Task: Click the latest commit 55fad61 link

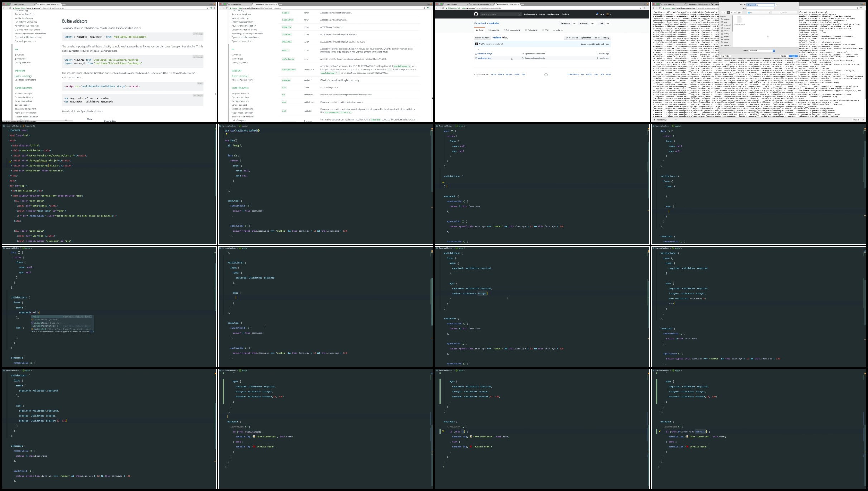Action: 597,44
